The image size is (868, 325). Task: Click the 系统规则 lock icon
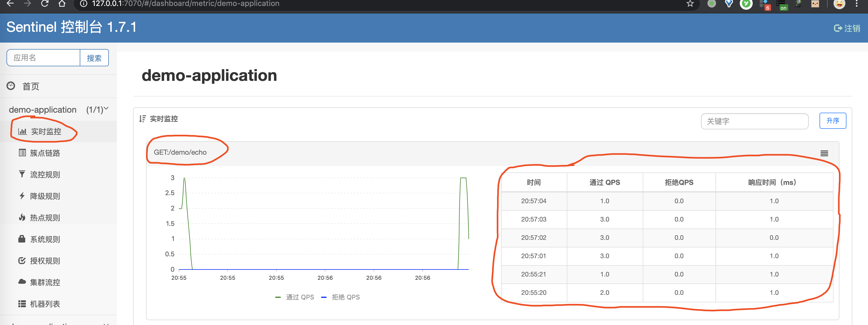22,239
